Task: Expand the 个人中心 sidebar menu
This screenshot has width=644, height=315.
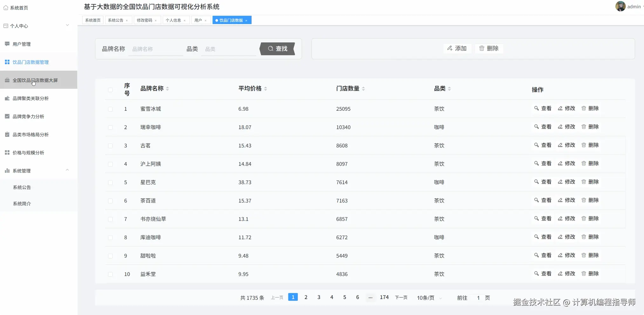Action: click(x=67, y=25)
